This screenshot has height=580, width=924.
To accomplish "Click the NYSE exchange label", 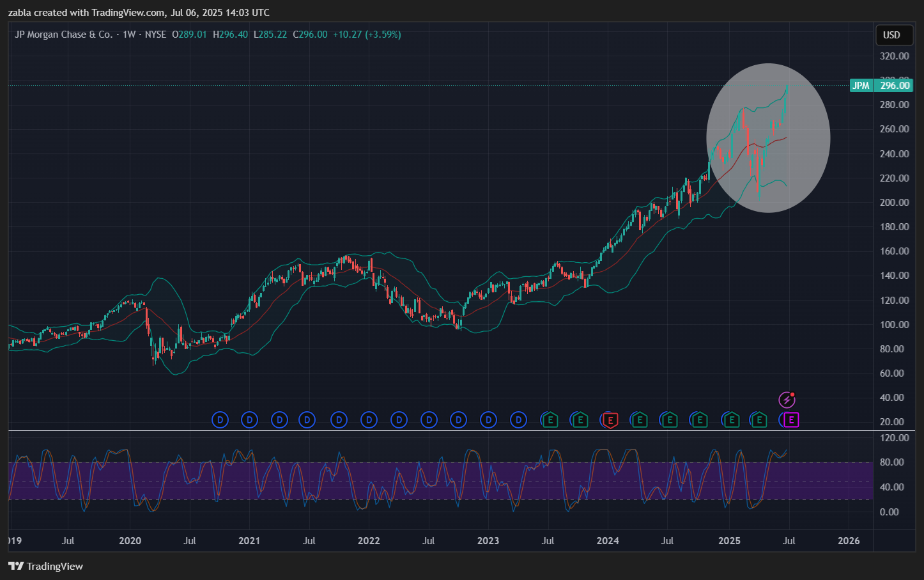I will click(156, 35).
